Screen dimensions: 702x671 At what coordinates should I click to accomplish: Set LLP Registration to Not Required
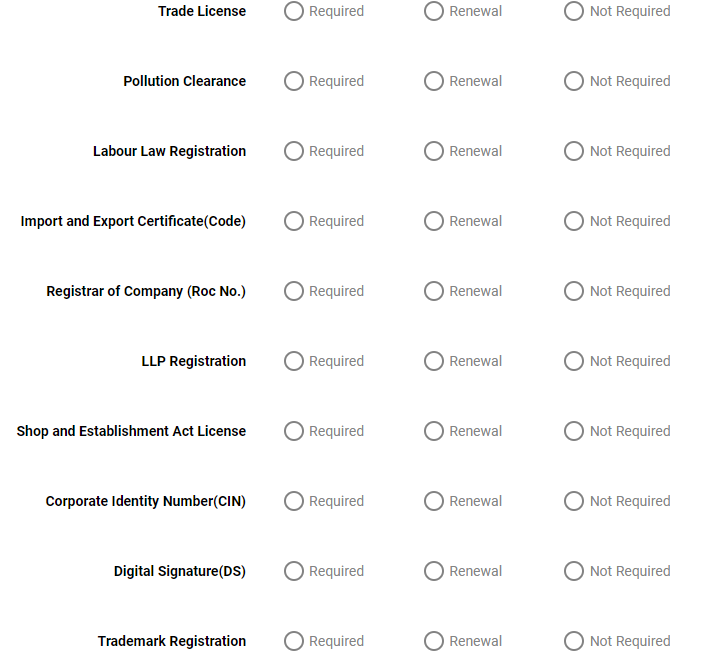click(x=574, y=361)
